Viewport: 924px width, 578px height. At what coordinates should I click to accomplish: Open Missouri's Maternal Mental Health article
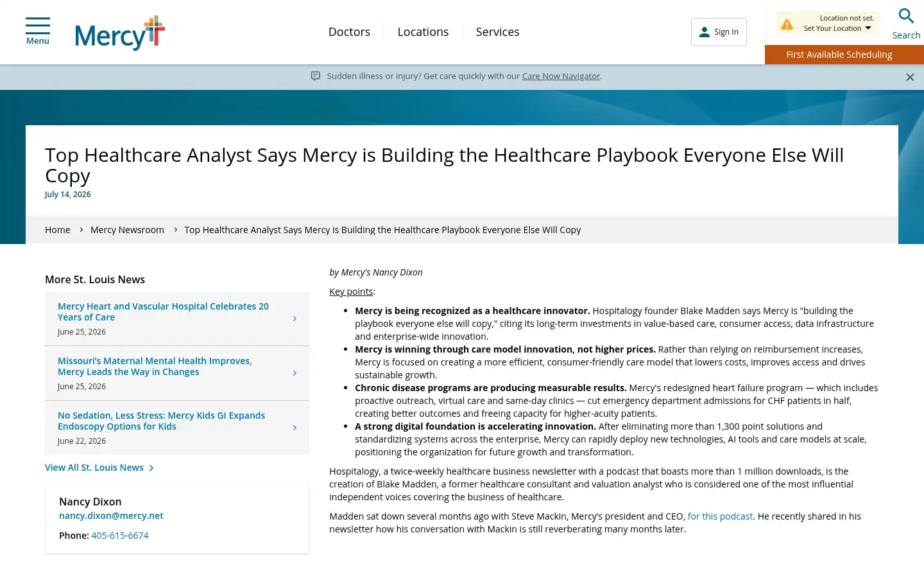tap(155, 366)
